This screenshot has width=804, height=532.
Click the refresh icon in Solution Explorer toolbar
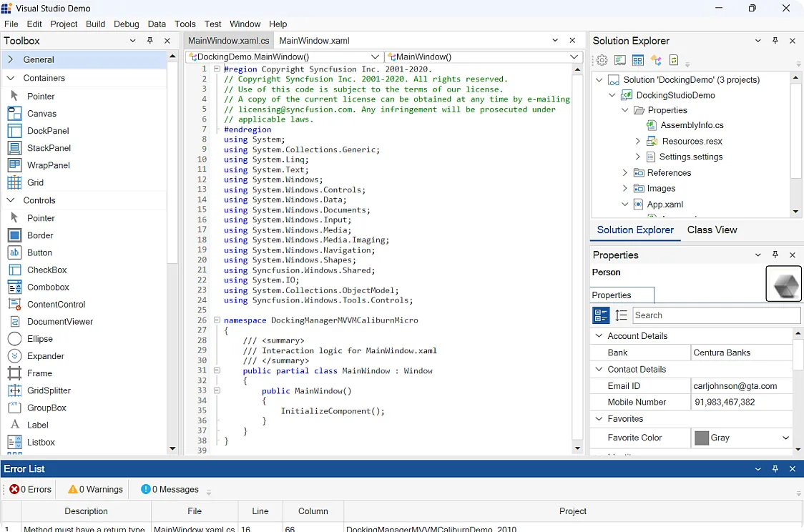[674, 61]
